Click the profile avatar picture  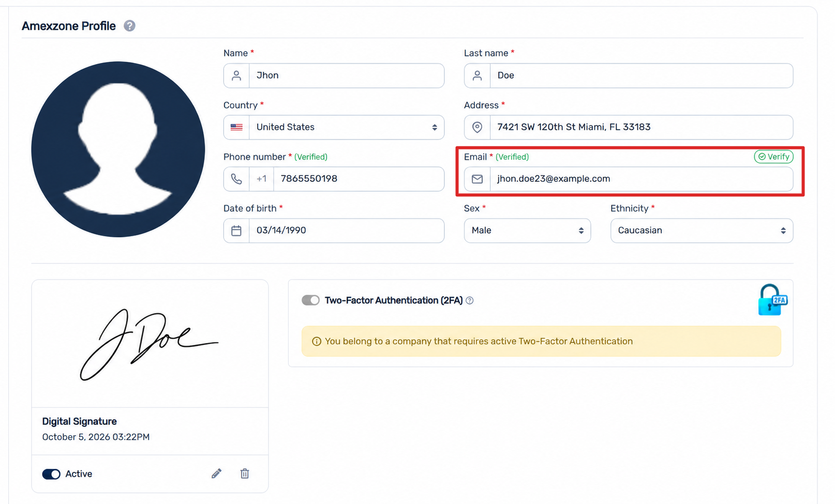pyautogui.click(x=118, y=149)
